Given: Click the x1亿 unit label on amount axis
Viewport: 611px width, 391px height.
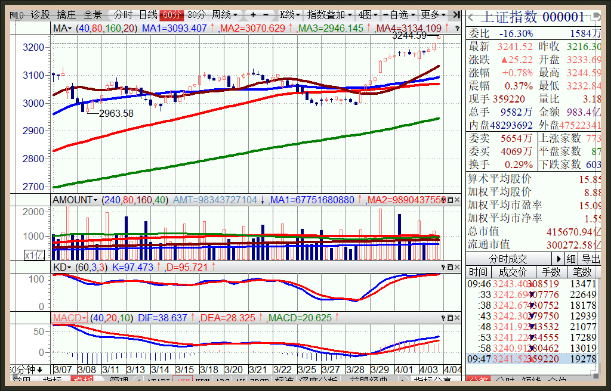Looking at the screenshot, I should coord(34,256).
